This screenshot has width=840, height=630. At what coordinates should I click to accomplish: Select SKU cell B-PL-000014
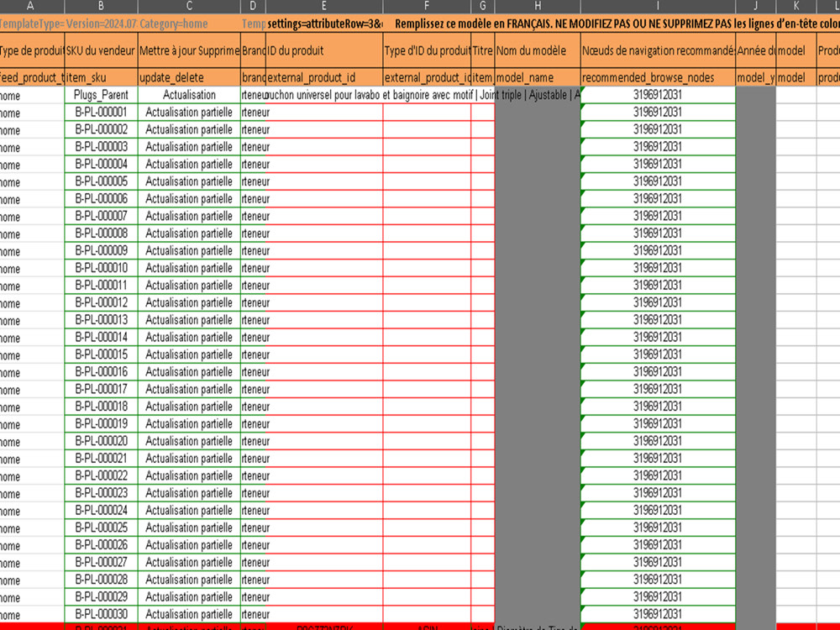tap(102, 337)
